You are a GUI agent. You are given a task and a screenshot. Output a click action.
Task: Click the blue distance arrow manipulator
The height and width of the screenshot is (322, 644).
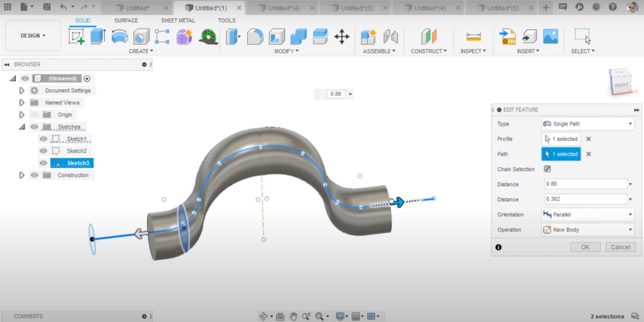399,202
